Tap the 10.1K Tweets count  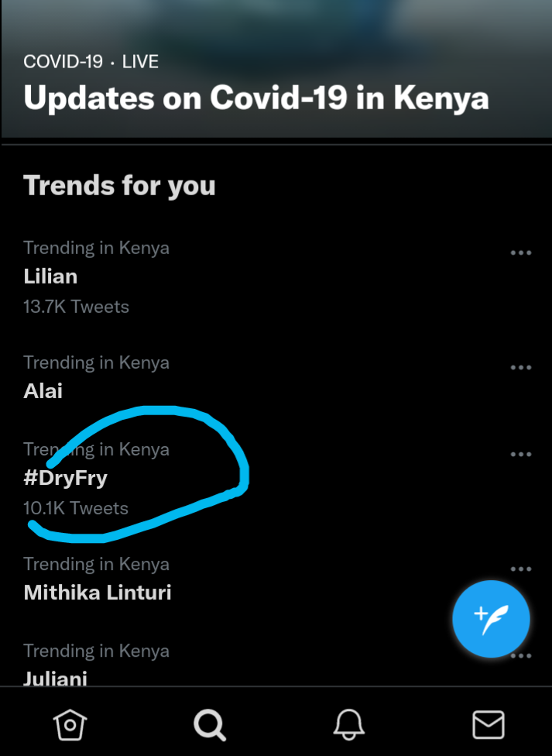coord(76,508)
